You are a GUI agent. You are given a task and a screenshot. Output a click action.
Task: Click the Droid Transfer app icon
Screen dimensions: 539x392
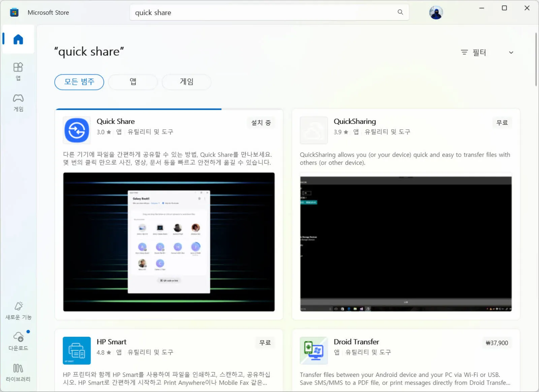(314, 351)
